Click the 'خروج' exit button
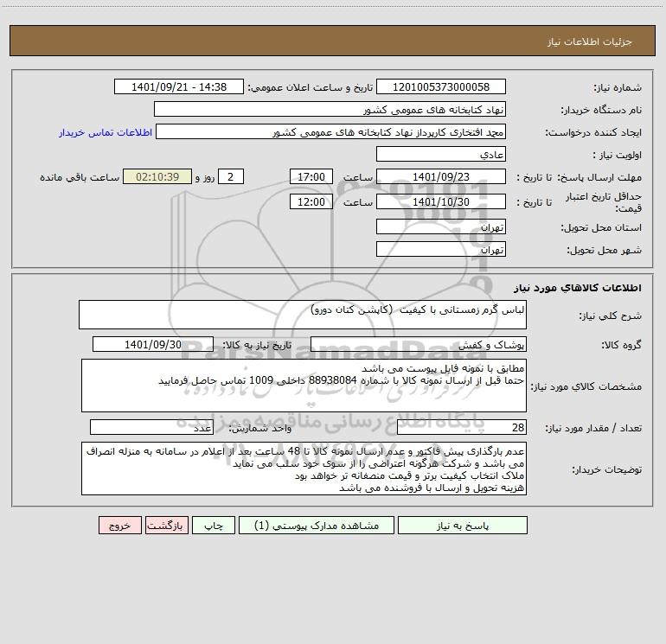 119,526
